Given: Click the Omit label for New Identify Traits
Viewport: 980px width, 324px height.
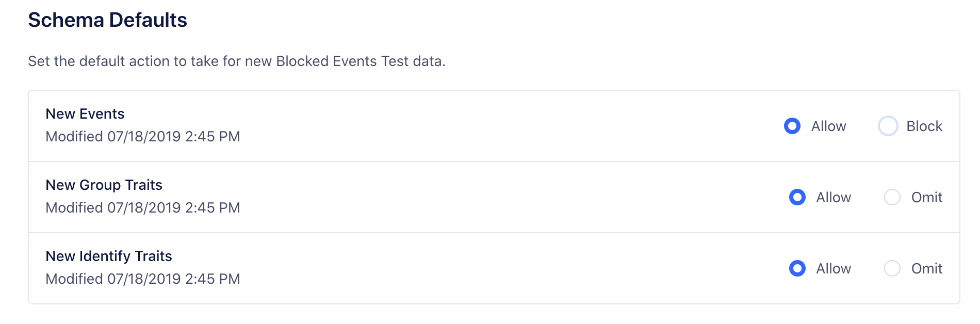Looking at the screenshot, I should pyautogui.click(x=927, y=268).
